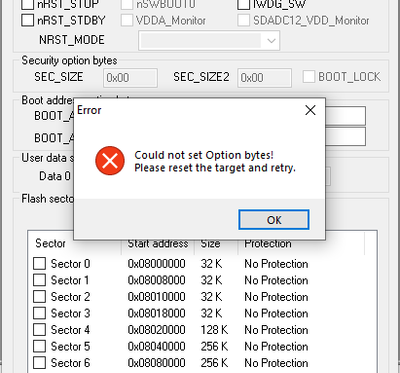Image resolution: width=400 pixels, height=373 pixels.
Task: Toggle the nRST_STOP checkbox
Action: click(28, 4)
